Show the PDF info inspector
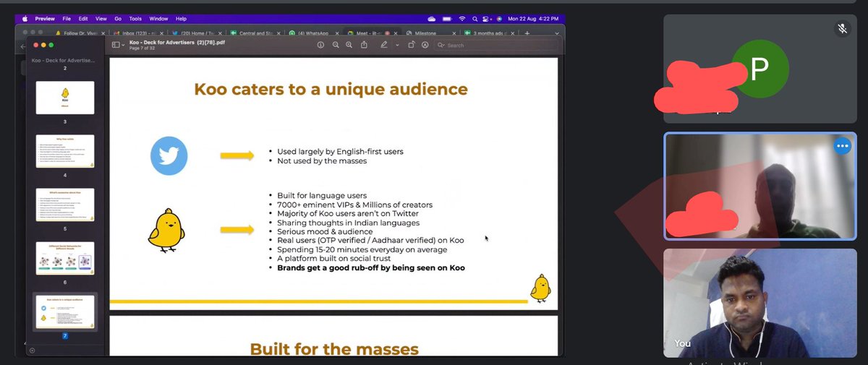The width and height of the screenshot is (868, 365). [x=321, y=45]
